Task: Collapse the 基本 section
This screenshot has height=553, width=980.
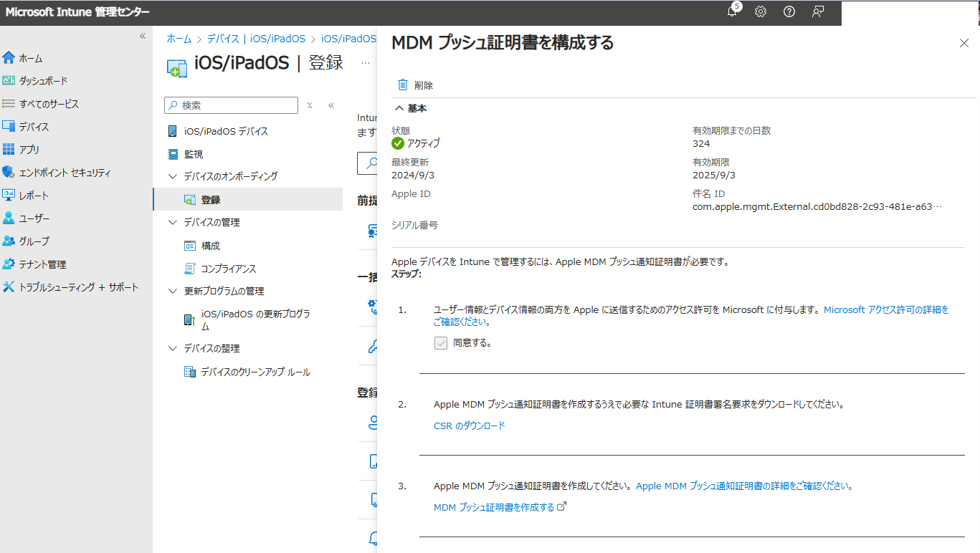Action: click(399, 108)
